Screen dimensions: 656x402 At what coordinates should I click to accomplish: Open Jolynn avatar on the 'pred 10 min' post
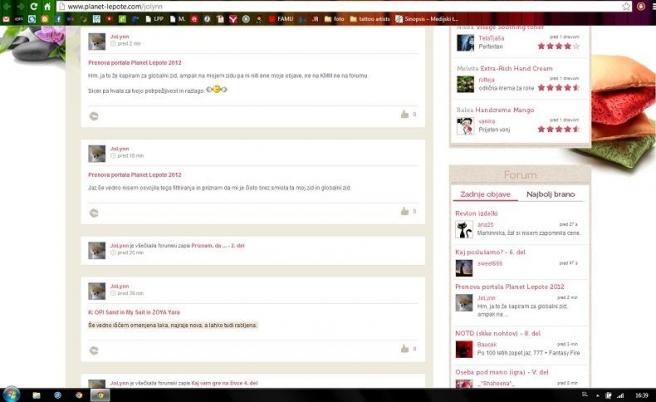97,153
